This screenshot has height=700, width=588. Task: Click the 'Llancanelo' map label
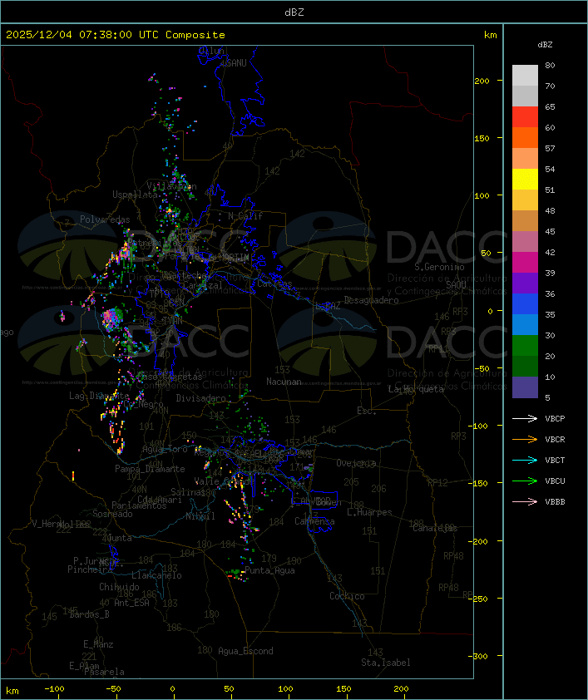point(156,576)
